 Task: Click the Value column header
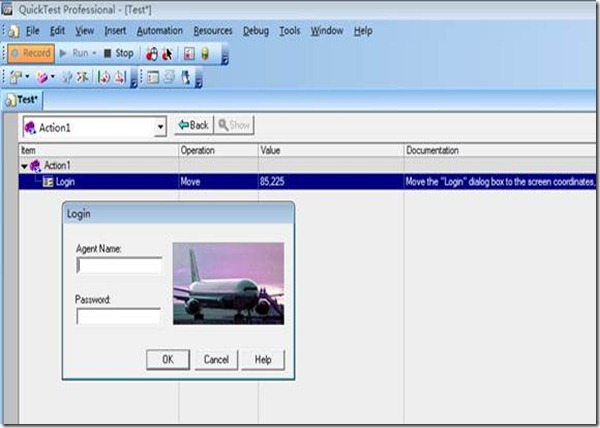(331, 150)
